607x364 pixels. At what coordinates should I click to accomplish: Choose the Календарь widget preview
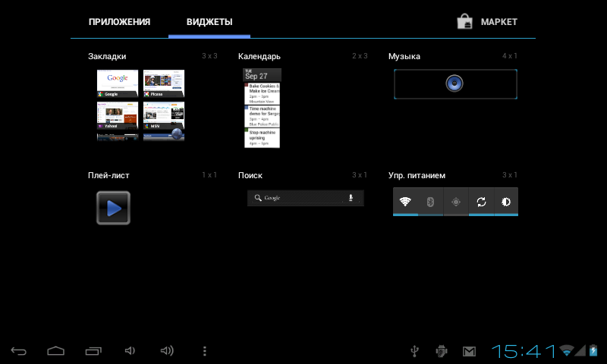tap(262, 108)
